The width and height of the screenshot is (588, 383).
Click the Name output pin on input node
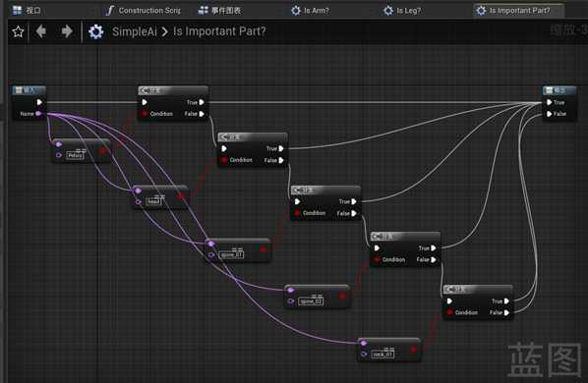(38, 114)
